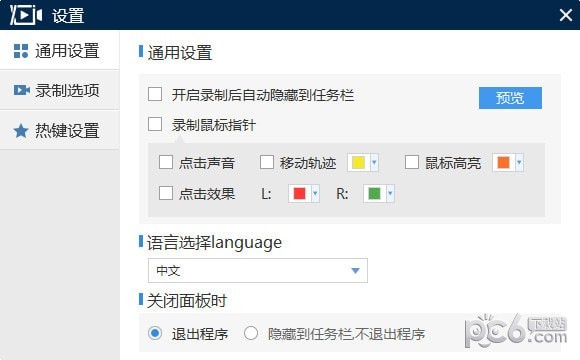Expand the dropdown arrow next to red swatch
This screenshot has height=360, width=580.
pyautogui.click(x=315, y=193)
